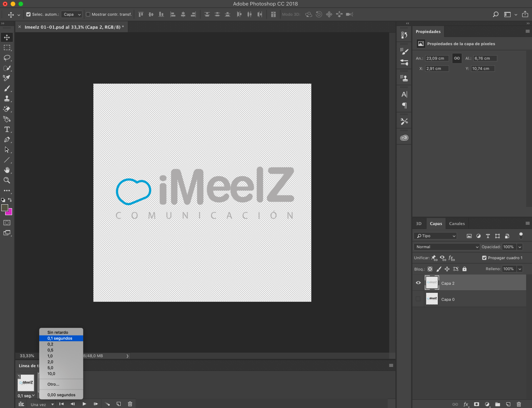Click the foreground color swatch
Screen dimensions: 532x408
4,208
